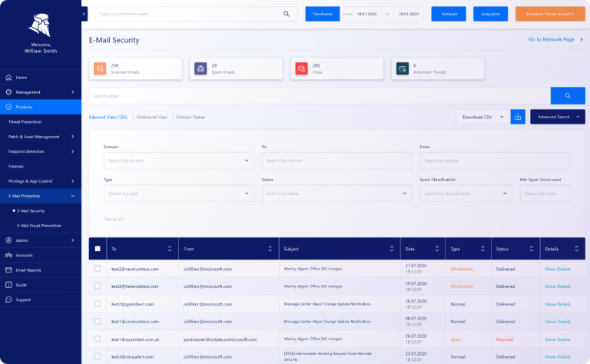Click the magnifier icon in customer search
The height and width of the screenshot is (364, 590).
click(x=287, y=14)
